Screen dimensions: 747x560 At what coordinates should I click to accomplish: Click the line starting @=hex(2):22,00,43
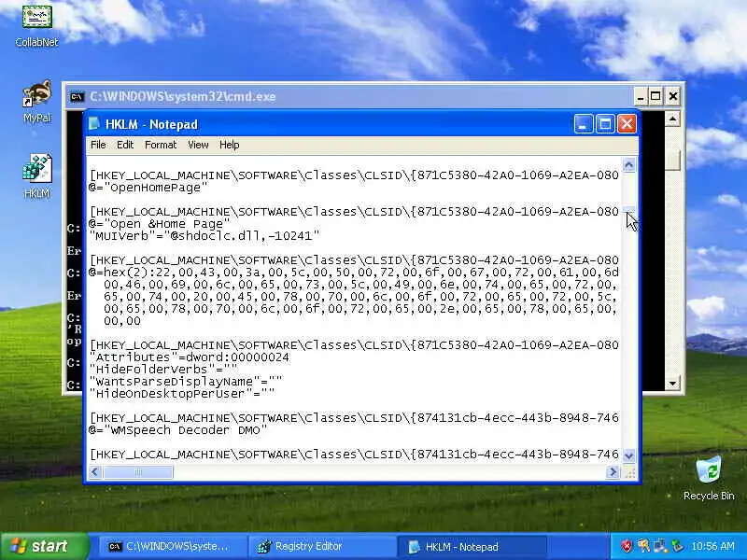(x=354, y=273)
